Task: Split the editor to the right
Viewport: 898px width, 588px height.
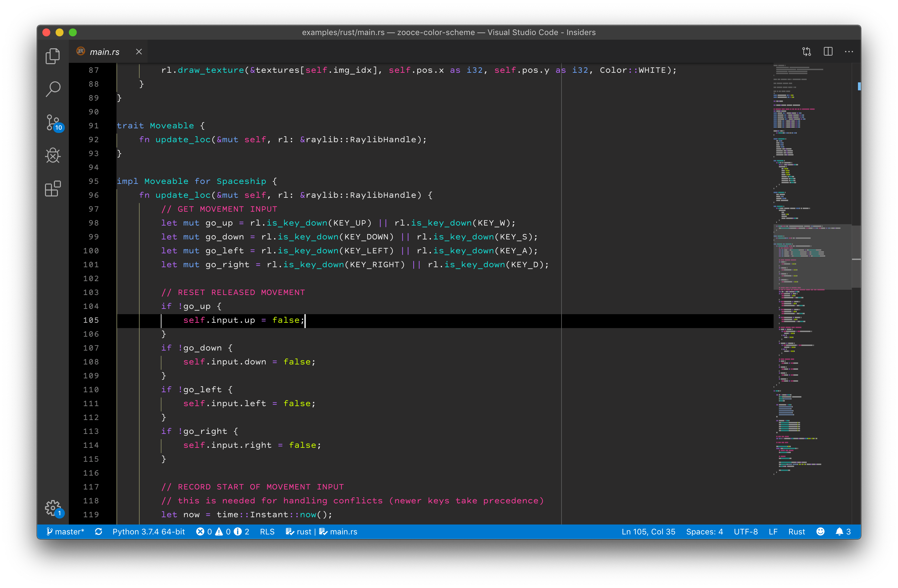Action: coord(828,52)
